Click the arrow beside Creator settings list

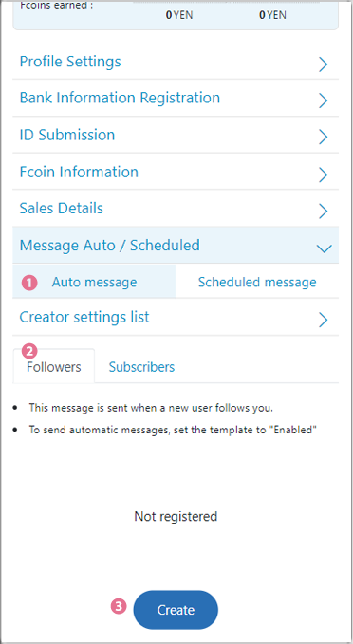[324, 320]
